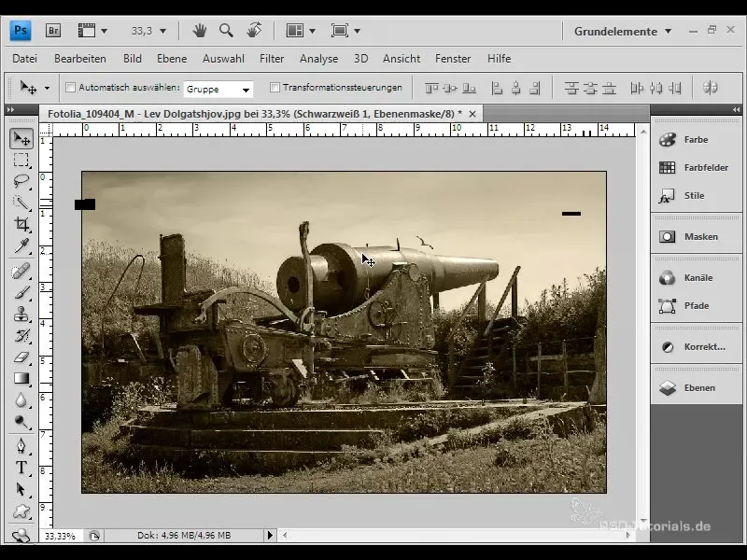
Task: Open the tool preset picker arrow
Action: point(47,88)
